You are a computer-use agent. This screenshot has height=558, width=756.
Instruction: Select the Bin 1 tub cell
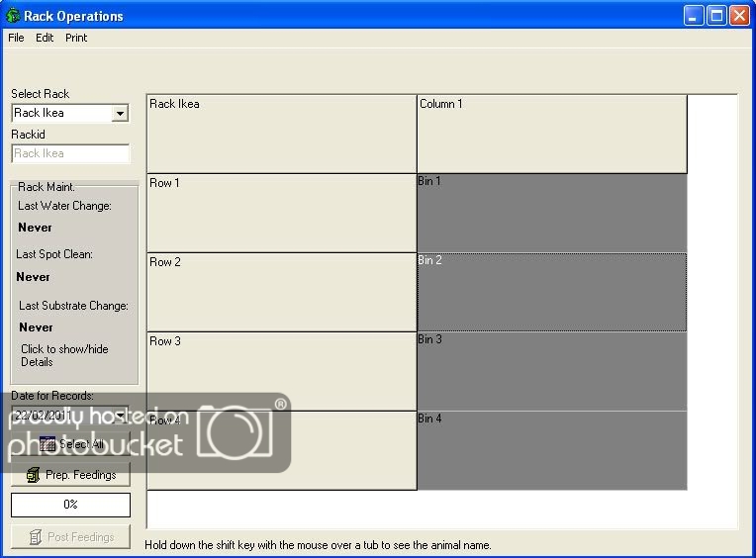tap(551, 213)
